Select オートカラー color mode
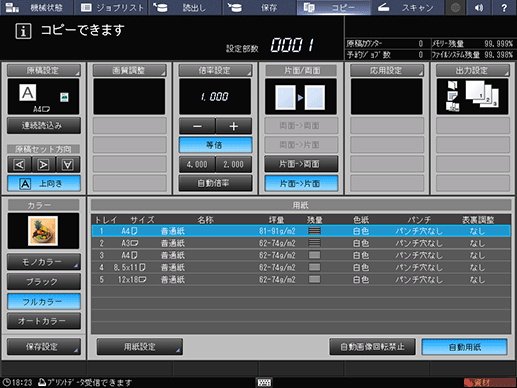 pos(44,321)
